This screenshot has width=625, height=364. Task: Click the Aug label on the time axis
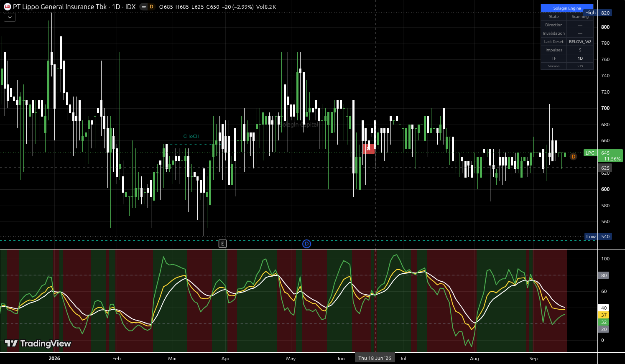pos(474,359)
